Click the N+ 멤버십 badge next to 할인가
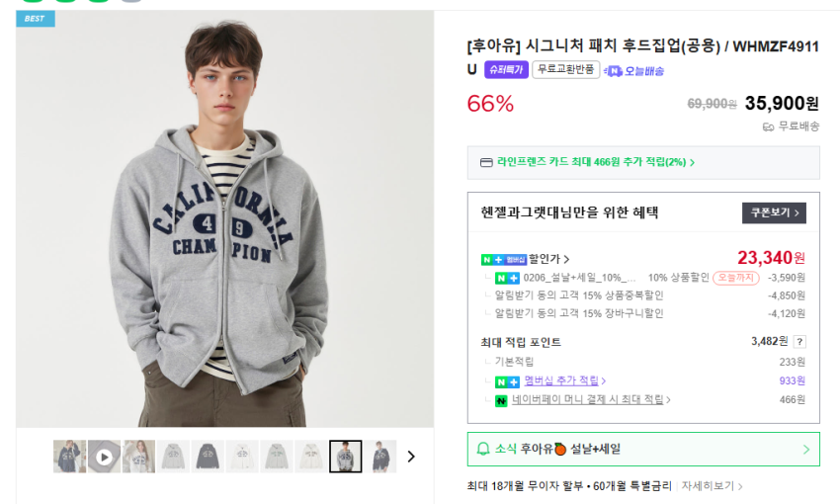This screenshot has height=504, width=840. pyautogui.click(x=504, y=259)
